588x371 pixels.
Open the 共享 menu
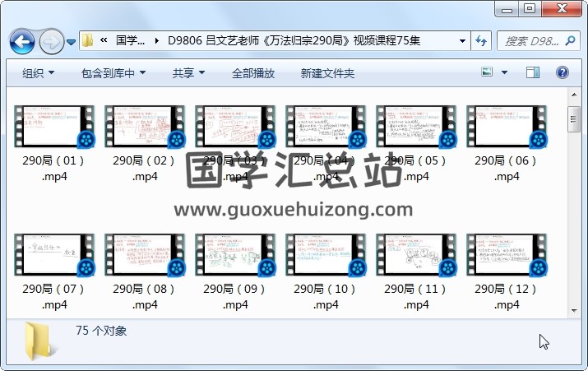click(188, 73)
